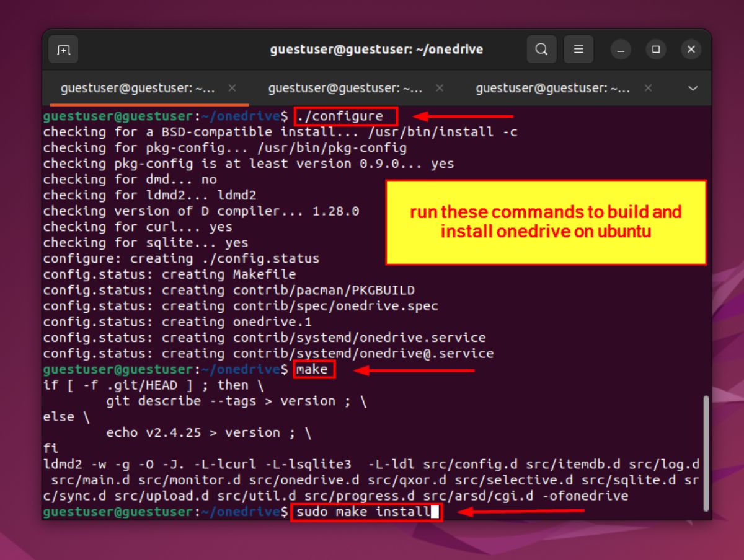The height and width of the screenshot is (560, 744).
Task: Open the search icon in the titlebar
Action: pyautogui.click(x=541, y=50)
